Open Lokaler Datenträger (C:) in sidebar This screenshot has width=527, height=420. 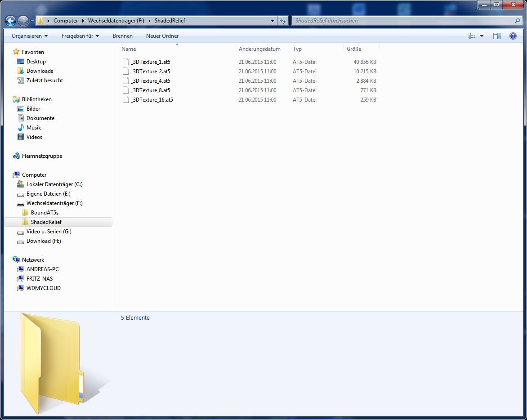point(54,184)
